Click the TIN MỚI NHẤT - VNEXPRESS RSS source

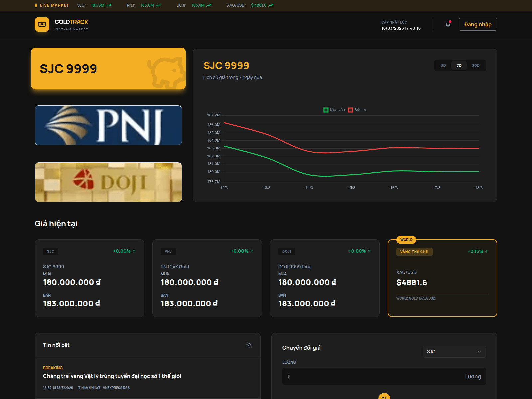[104, 388]
